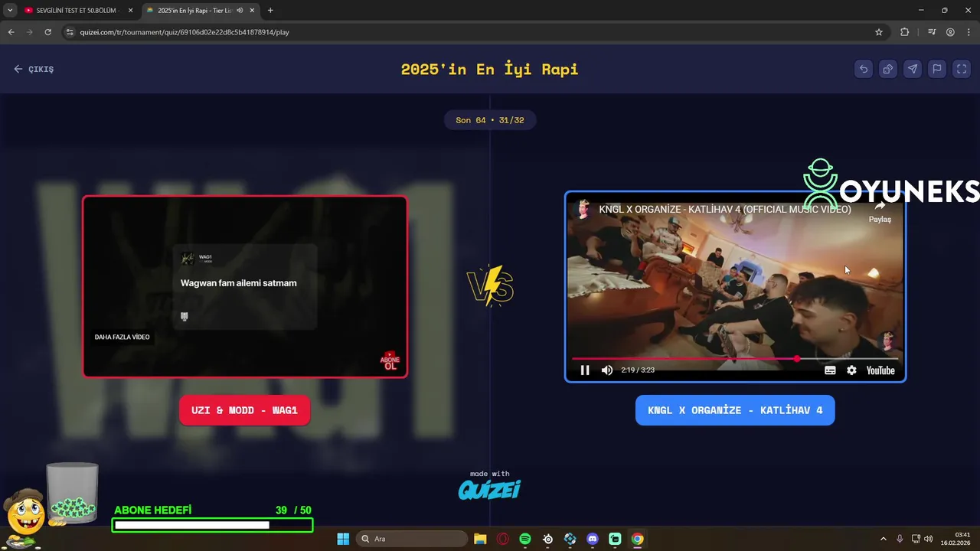Click the undo previous round arrow icon
This screenshot has width=980, height=551.
coord(864,69)
